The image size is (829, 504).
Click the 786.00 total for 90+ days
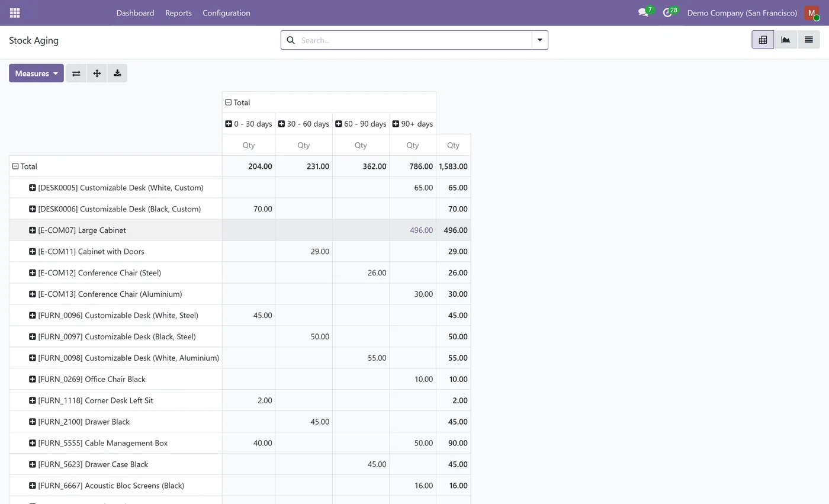point(413,166)
